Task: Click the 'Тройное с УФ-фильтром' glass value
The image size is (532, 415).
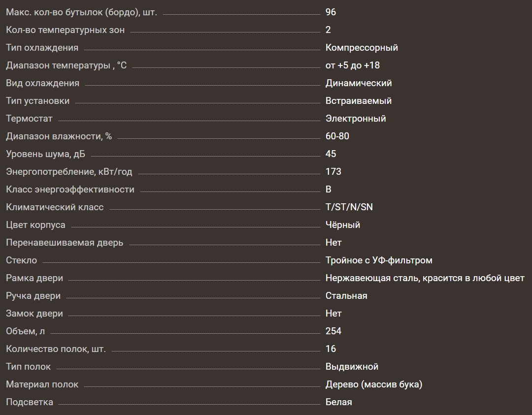Action: 378,260
